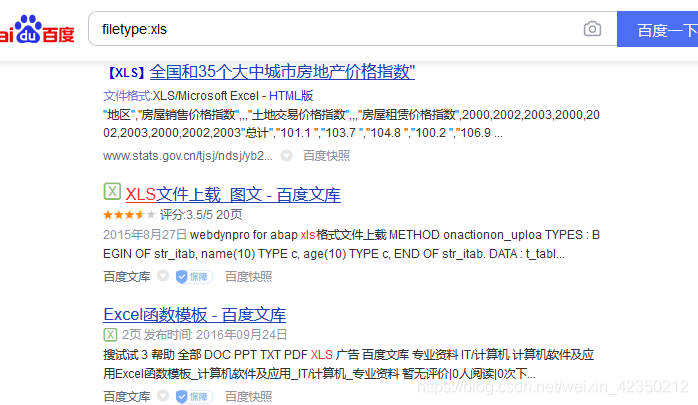Open camera image search icon
Viewport: 698px width, 405px height.
[592, 29]
